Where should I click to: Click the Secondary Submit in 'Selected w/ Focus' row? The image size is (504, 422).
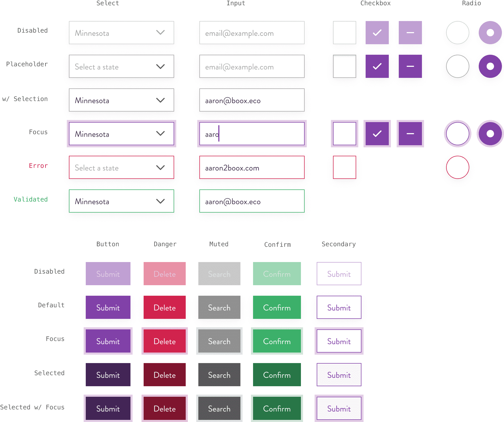click(x=339, y=408)
